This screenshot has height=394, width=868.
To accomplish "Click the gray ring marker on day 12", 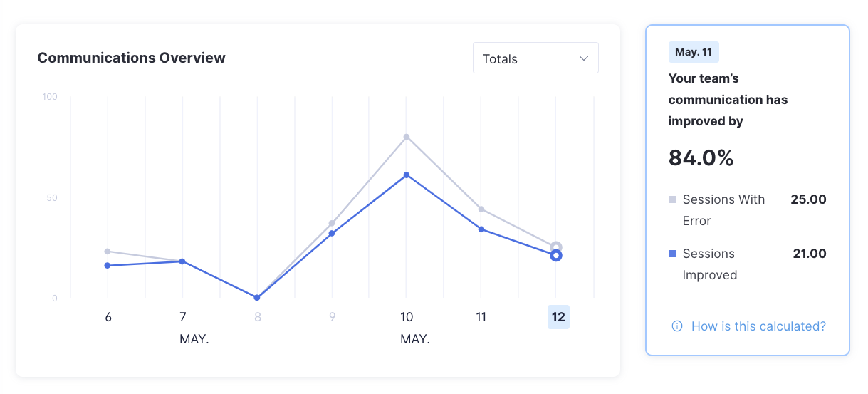I will tap(556, 247).
